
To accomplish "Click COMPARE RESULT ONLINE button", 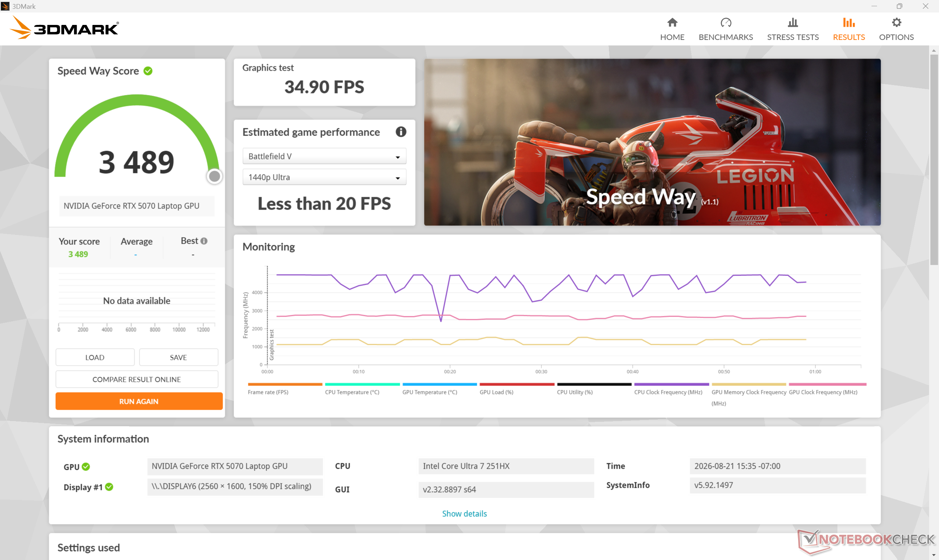I will [x=137, y=379].
